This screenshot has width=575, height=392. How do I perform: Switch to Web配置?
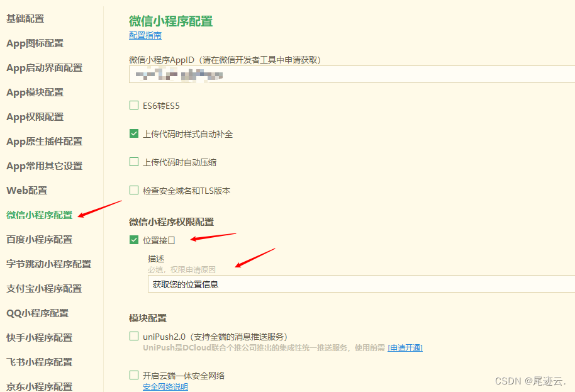pos(27,191)
